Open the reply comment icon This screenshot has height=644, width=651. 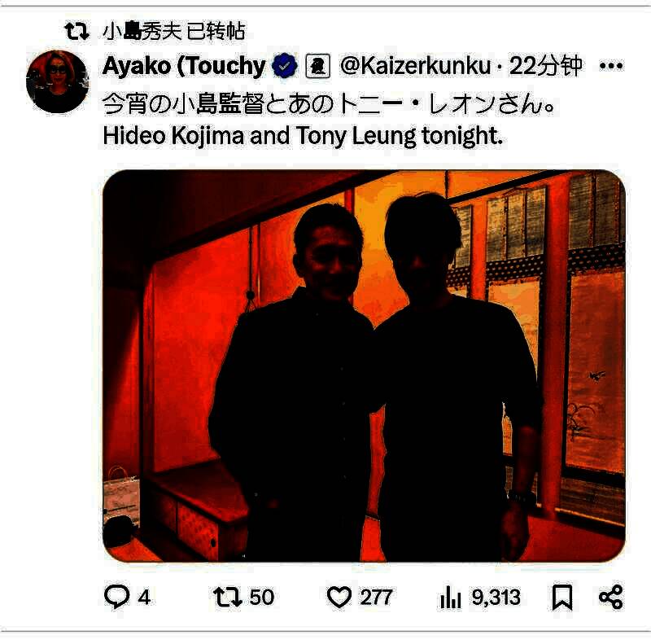117,597
